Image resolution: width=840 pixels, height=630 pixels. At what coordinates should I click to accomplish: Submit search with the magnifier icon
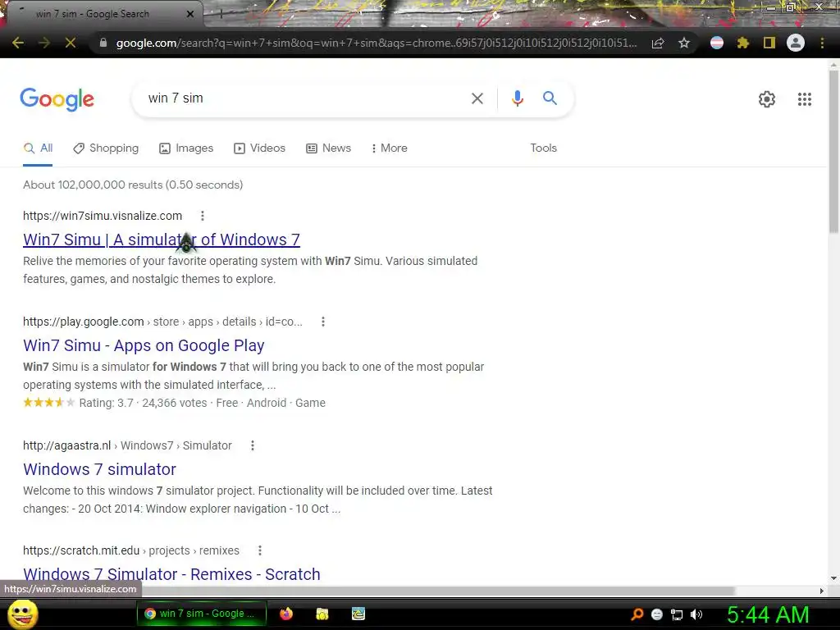[550, 98]
